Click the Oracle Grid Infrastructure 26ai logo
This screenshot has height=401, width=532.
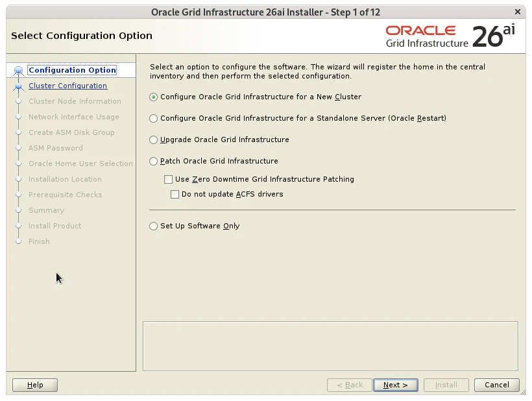click(x=450, y=36)
